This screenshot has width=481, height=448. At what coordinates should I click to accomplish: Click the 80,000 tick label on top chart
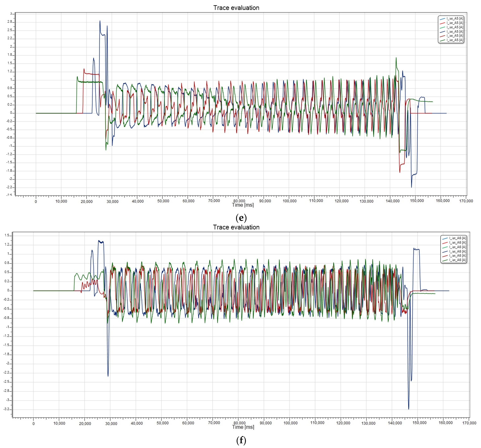pyautogui.click(x=239, y=201)
